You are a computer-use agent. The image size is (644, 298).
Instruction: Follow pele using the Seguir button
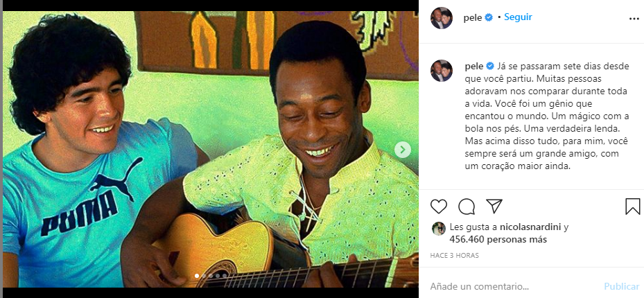tap(518, 17)
